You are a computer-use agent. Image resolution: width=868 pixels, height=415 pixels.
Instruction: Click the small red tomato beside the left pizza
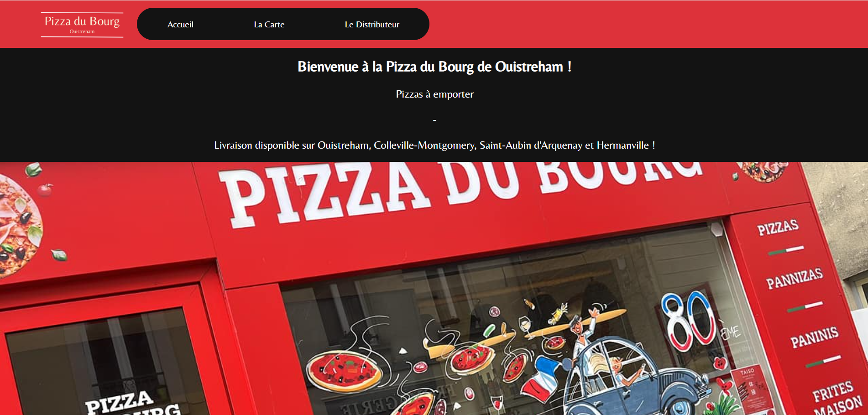pyautogui.click(x=45, y=189)
